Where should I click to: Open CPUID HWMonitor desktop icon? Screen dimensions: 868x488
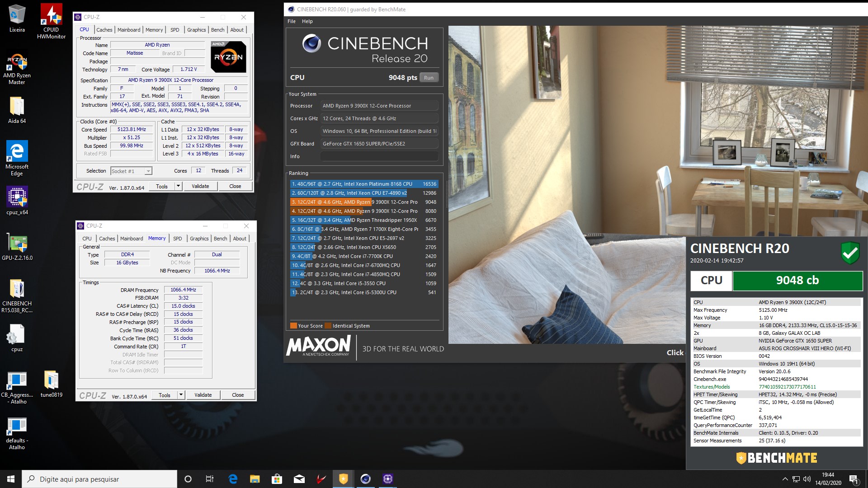pyautogui.click(x=51, y=21)
